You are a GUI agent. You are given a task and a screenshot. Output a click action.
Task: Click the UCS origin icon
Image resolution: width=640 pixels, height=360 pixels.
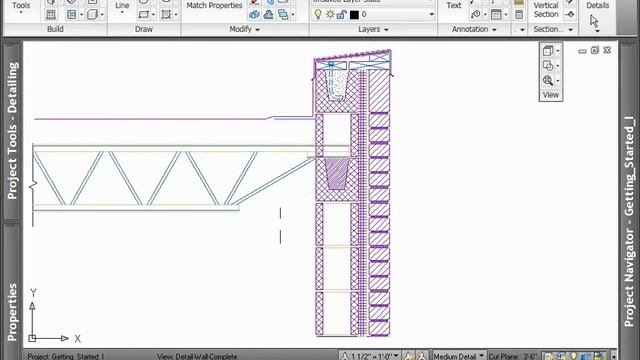click(x=32, y=338)
